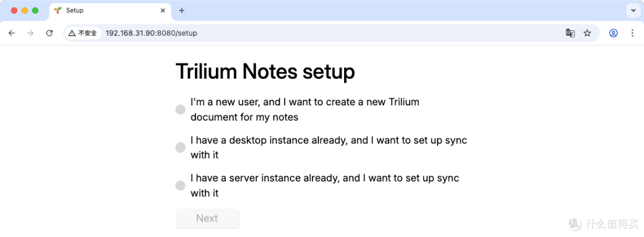Click the Next button
644x237 pixels.
click(207, 219)
